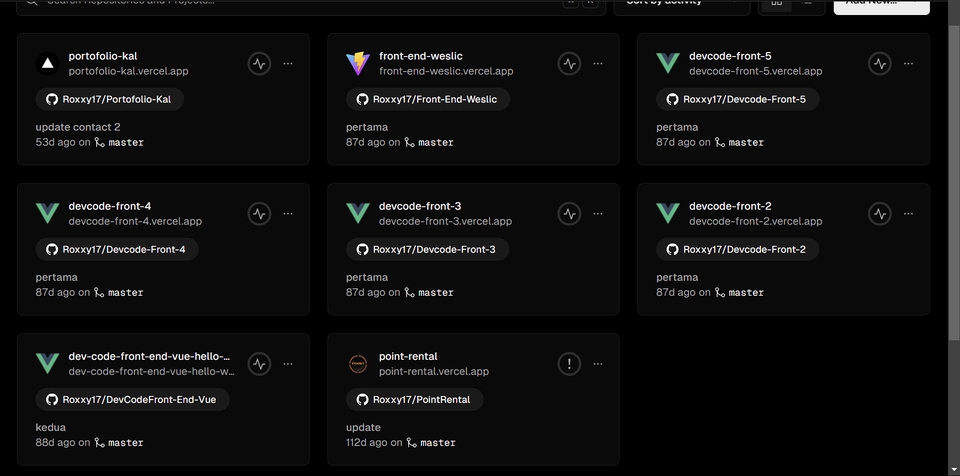Open the Roxxy17/Portofolio-Kal GitHub repository link
This screenshot has width=960, height=476.
point(110,99)
